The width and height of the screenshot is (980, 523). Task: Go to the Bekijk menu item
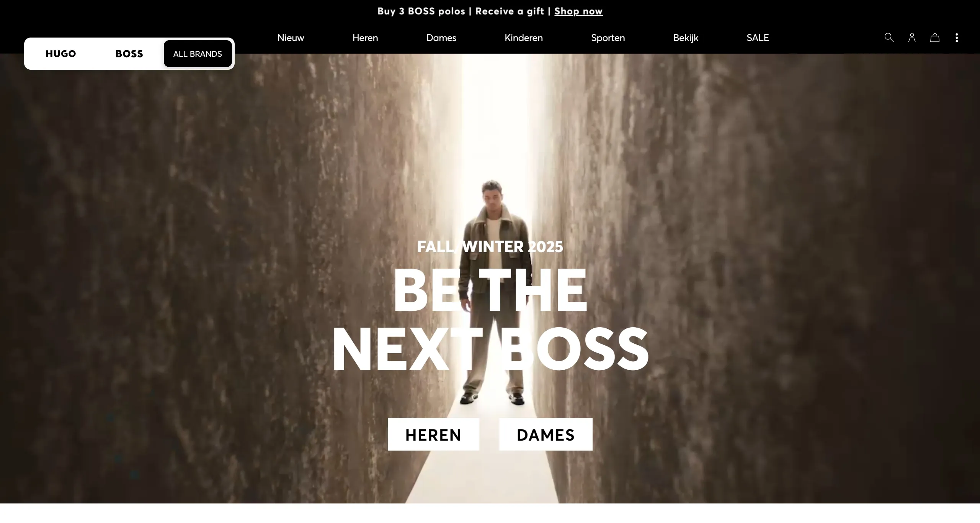pyautogui.click(x=686, y=38)
